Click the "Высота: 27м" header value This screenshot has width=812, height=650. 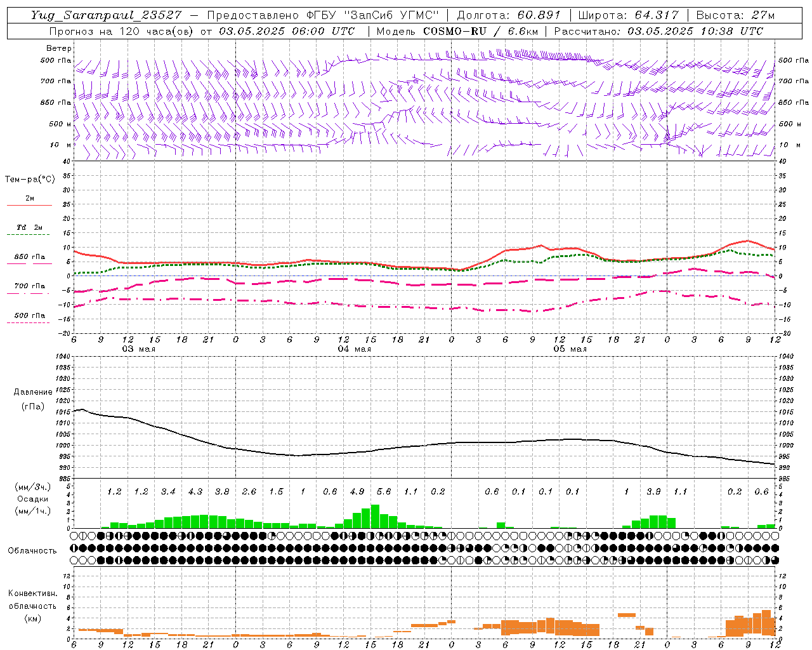tap(736, 15)
